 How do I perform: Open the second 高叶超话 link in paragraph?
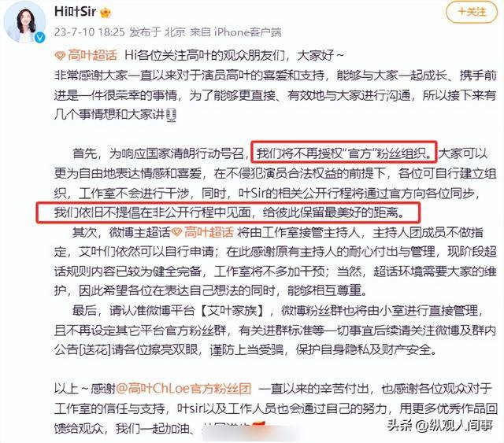click(x=209, y=232)
